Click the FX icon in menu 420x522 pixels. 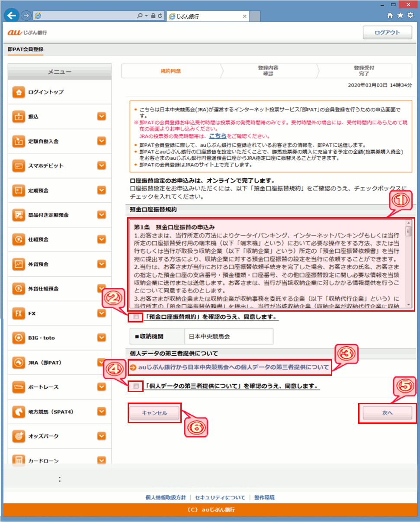click(x=18, y=313)
